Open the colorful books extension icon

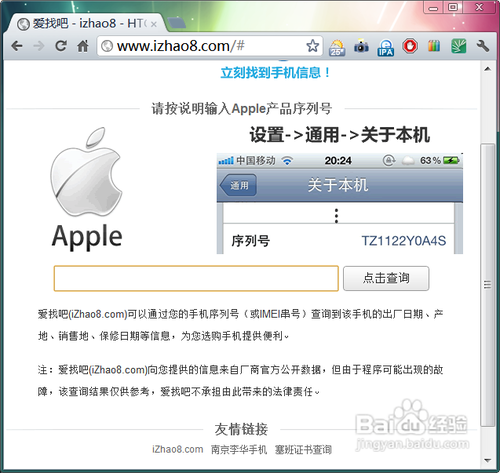click(x=434, y=46)
